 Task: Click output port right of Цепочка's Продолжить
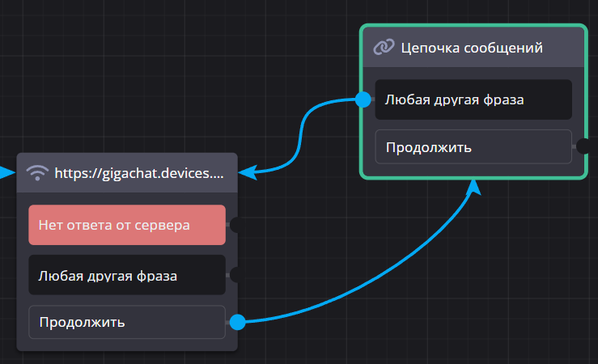pyautogui.click(x=582, y=146)
